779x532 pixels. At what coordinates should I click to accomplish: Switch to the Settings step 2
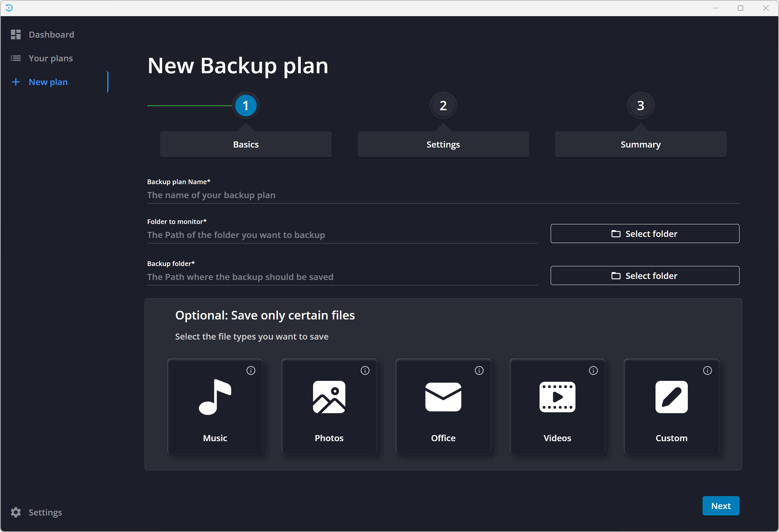[443, 144]
